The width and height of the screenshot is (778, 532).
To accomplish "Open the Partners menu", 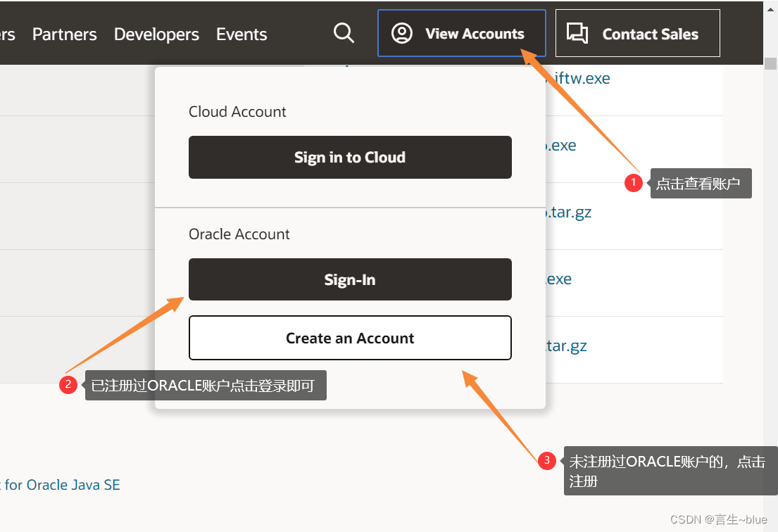I will pos(65,34).
